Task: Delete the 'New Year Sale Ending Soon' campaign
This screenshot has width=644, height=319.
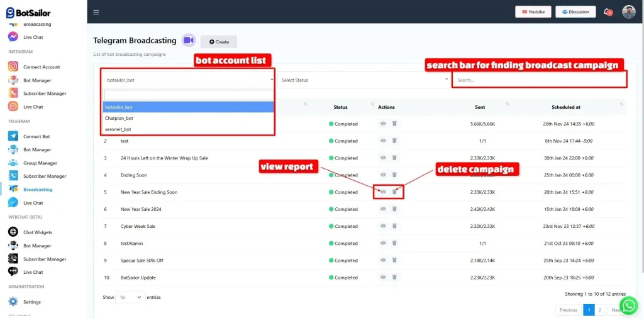Action: (394, 192)
